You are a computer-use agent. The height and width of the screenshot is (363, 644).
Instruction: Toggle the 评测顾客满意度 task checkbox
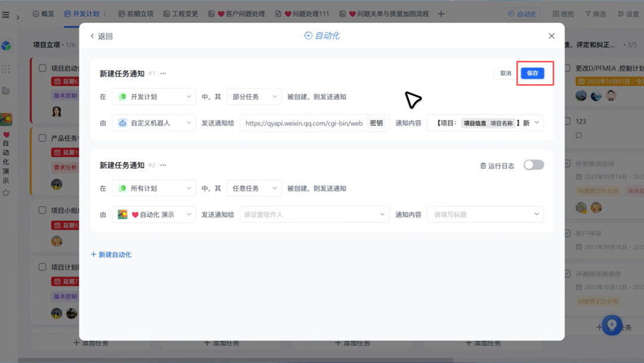coord(567,273)
